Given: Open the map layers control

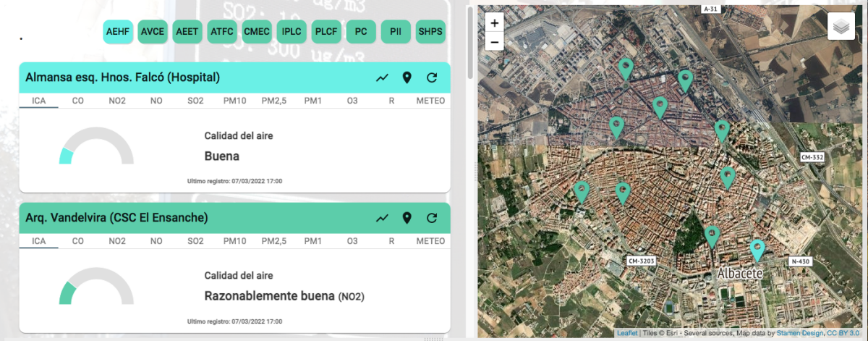Looking at the screenshot, I should click(x=840, y=26).
